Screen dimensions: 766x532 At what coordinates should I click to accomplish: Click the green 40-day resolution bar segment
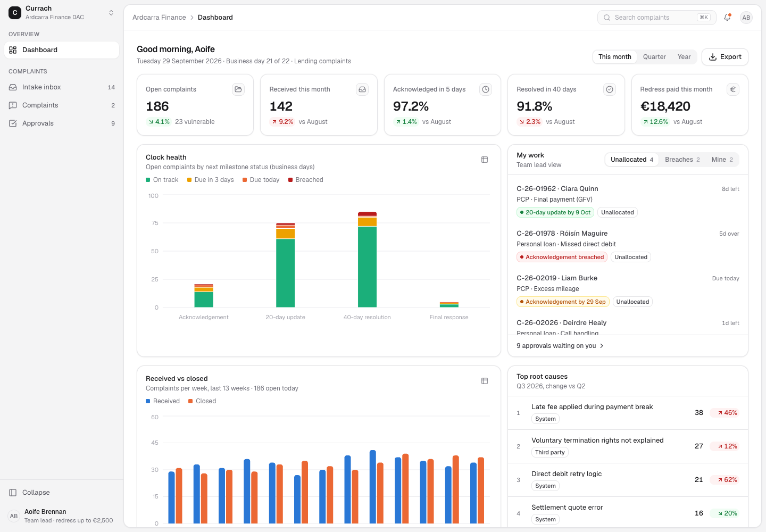tap(367, 267)
